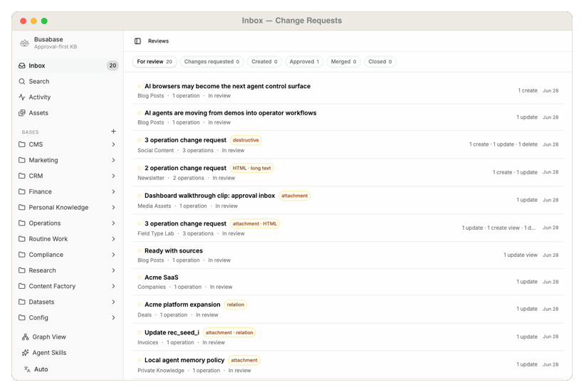Switch to the Created tab

coord(264,62)
